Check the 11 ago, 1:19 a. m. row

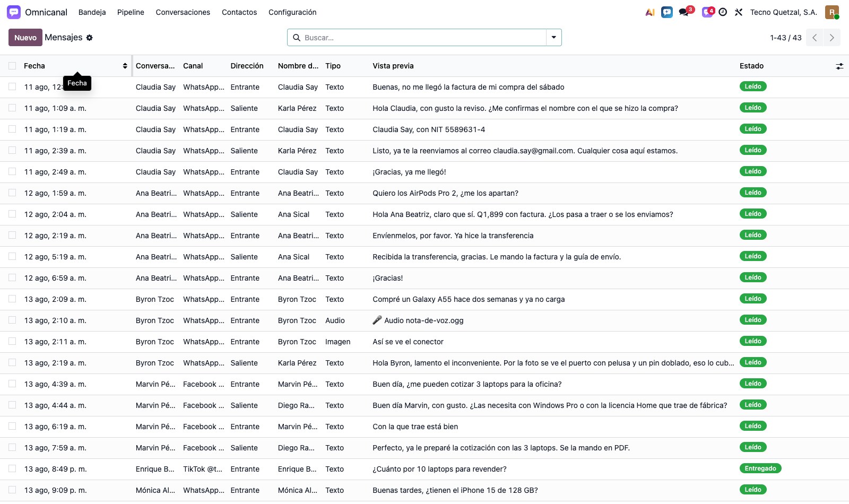pos(12,129)
